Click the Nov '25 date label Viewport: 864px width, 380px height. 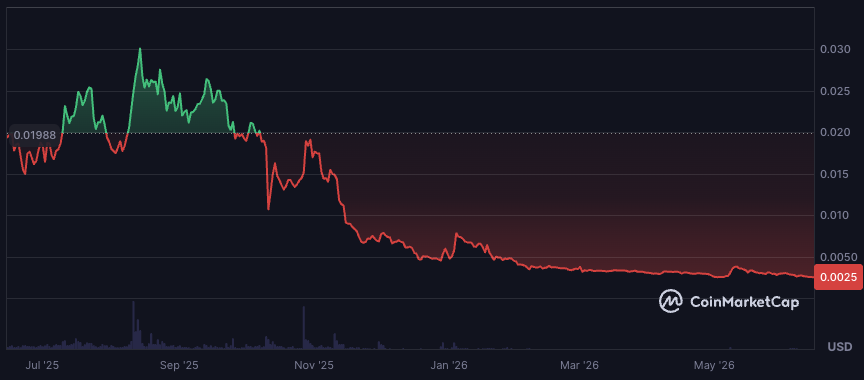(x=314, y=365)
